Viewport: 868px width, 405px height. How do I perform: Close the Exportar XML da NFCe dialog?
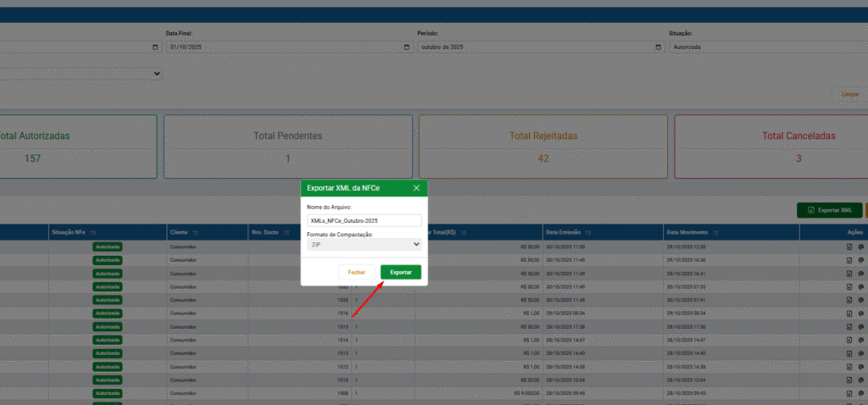coord(416,188)
